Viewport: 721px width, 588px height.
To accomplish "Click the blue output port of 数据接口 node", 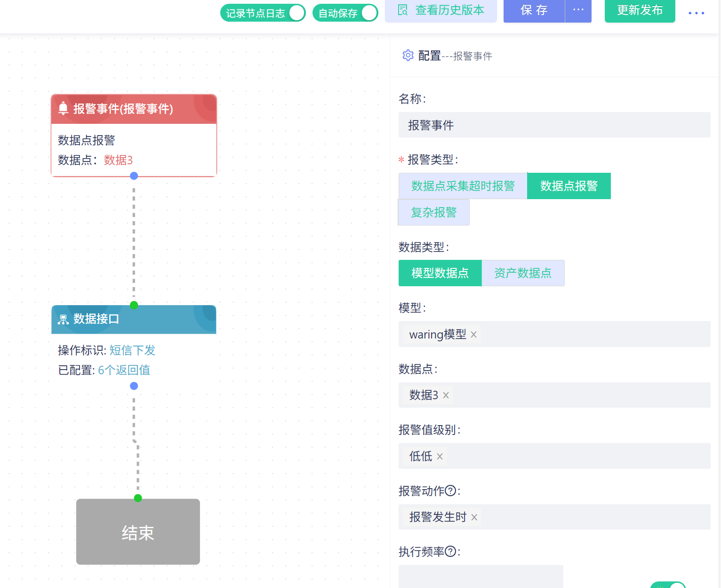I will click(x=134, y=386).
